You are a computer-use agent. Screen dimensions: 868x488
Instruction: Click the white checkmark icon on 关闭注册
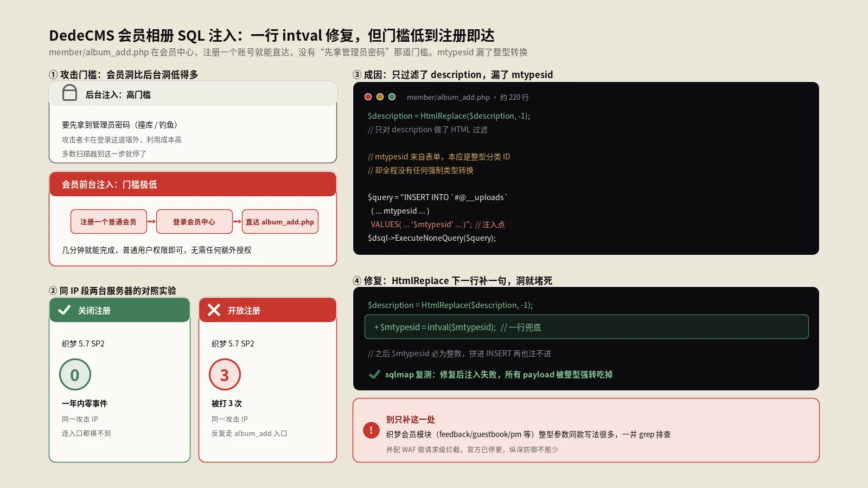[65, 310]
